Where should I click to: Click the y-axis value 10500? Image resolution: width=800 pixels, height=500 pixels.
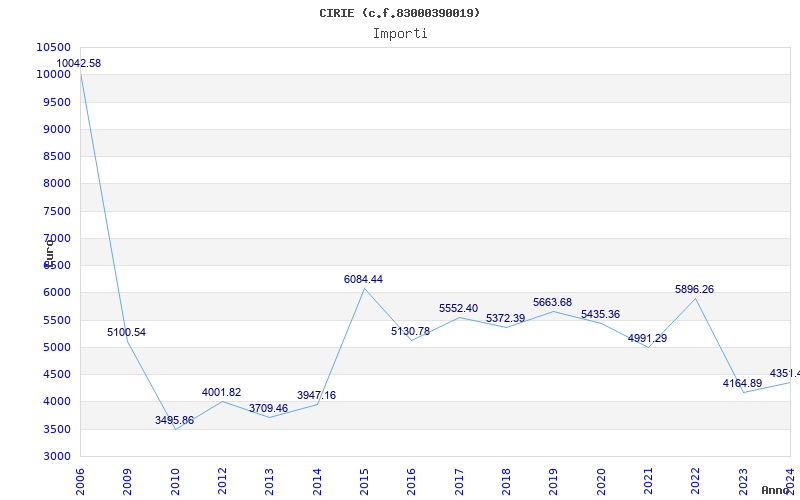coord(54,47)
